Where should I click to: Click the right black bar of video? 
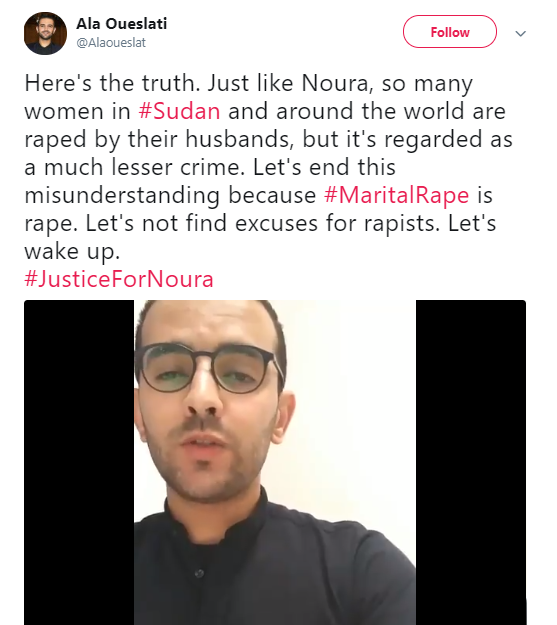tap(471, 462)
